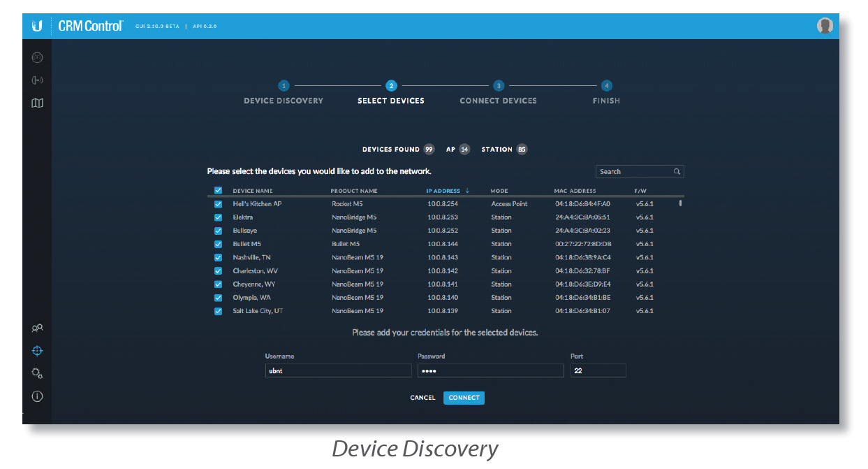Viewport: 868px width, 469px height.
Task: Uncheck the Hell's Kitchen AP device
Action: [218, 204]
